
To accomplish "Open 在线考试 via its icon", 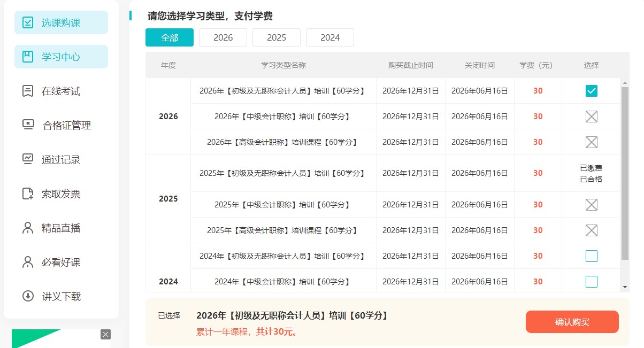I will (x=28, y=91).
